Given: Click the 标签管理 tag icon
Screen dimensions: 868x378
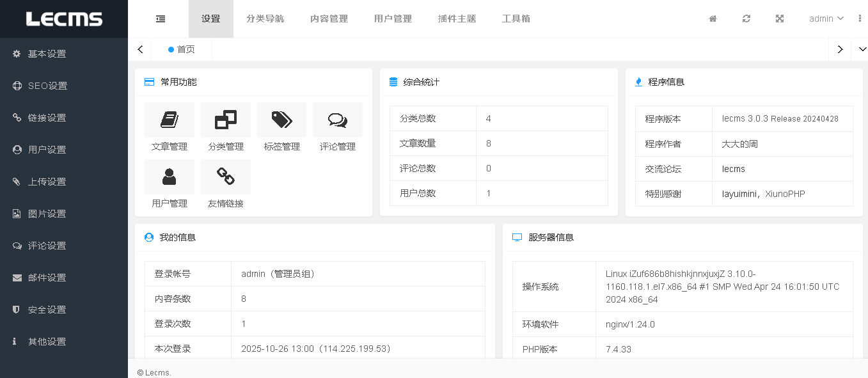Looking at the screenshot, I should [281, 120].
